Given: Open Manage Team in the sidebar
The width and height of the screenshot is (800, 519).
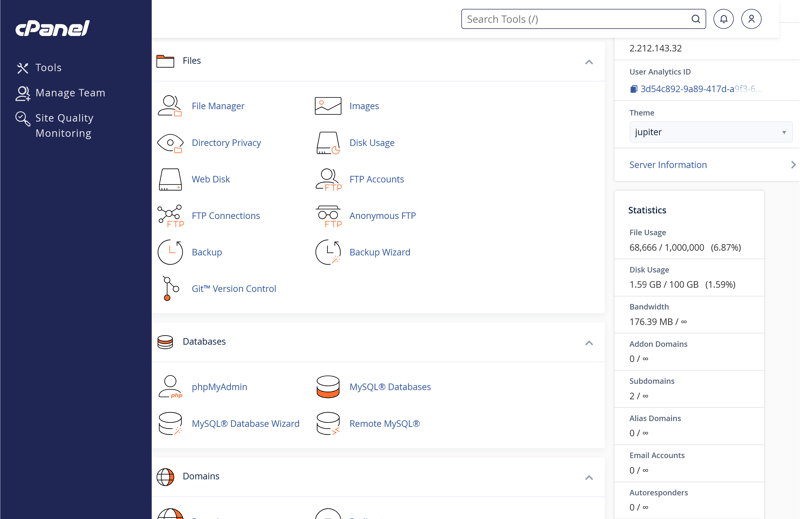Looking at the screenshot, I should click(x=70, y=93).
